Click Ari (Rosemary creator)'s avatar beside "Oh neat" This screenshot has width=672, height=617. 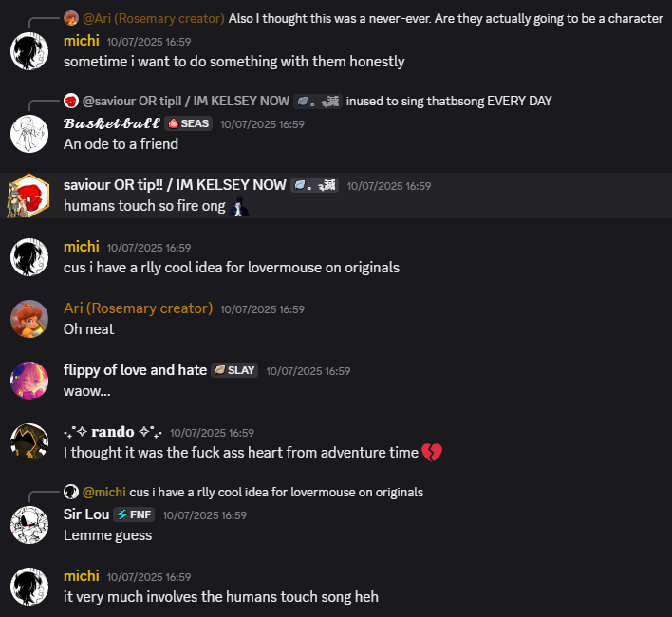[29, 319]
